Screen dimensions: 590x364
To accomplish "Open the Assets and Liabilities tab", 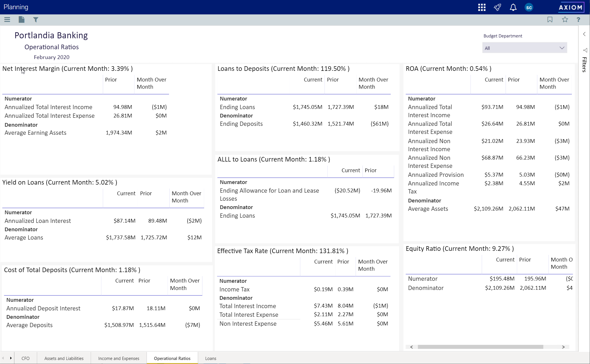I will [x=64, y=358].
